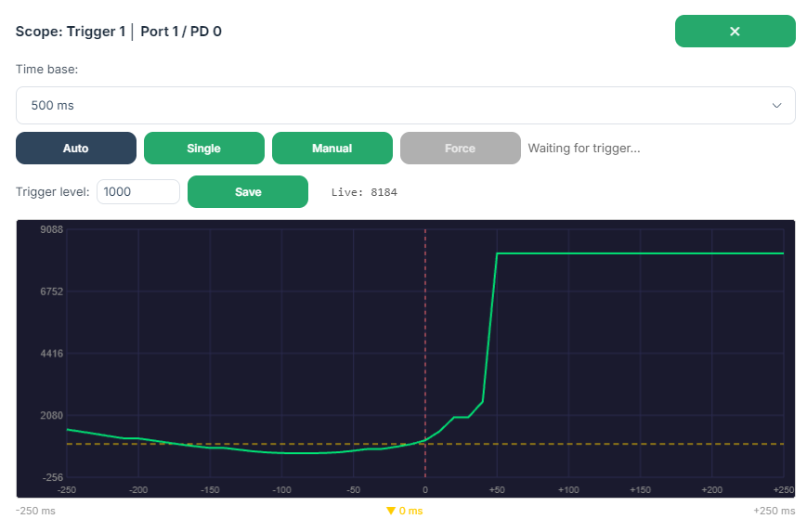Click the greyed Force button
Screen dimensions: 807x532
click(x=460, y=149)
